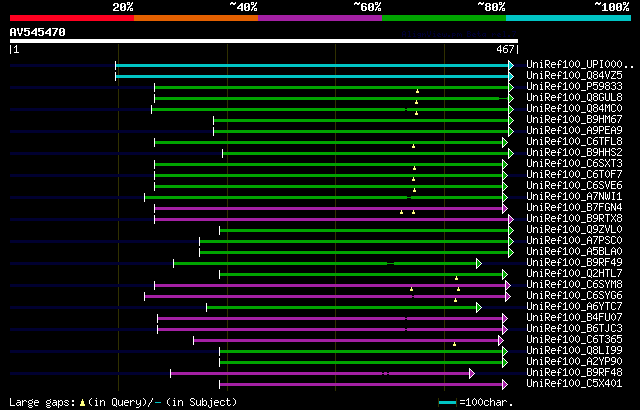Click the cyan alignment bar for UniRef100_Q84VZ5

(313, 76)
